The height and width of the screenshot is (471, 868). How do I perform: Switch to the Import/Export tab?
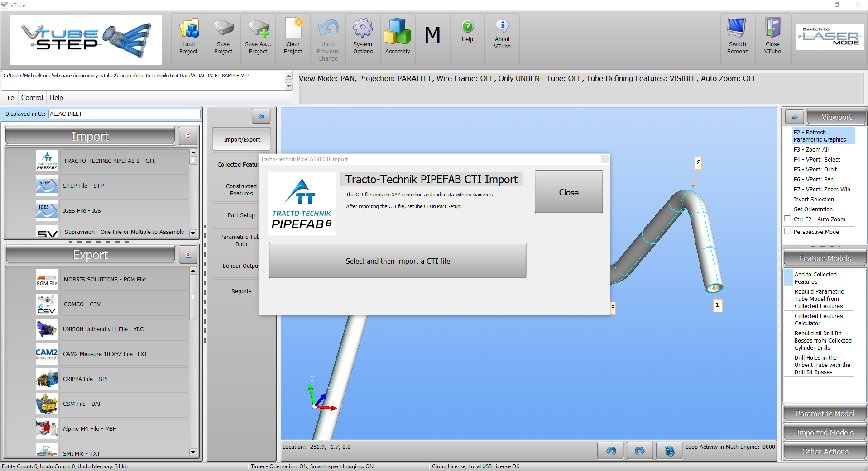(242, 140)
